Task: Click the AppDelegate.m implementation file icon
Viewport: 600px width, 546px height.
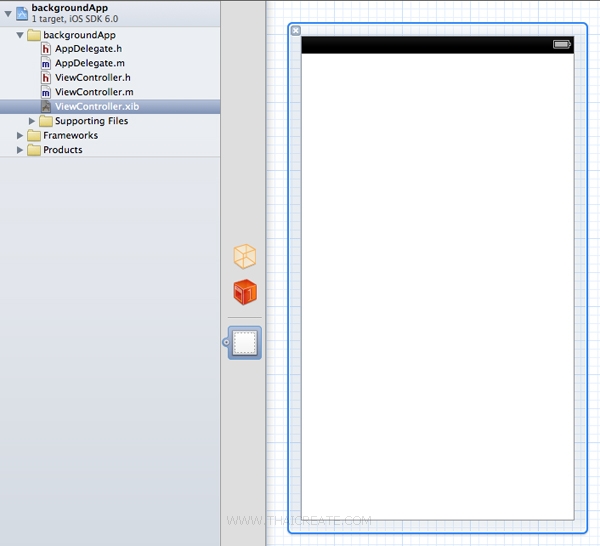Action: [x=46, y=64]
